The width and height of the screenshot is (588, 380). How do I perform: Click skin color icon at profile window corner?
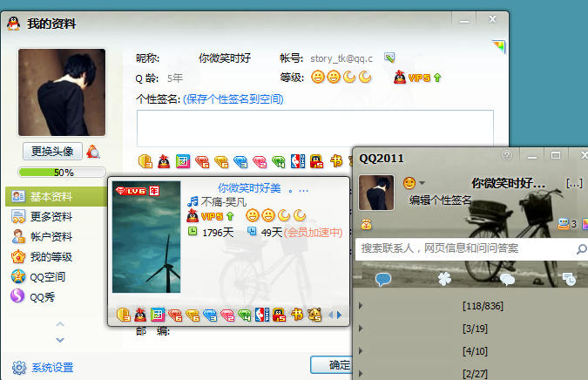[499, 46]
